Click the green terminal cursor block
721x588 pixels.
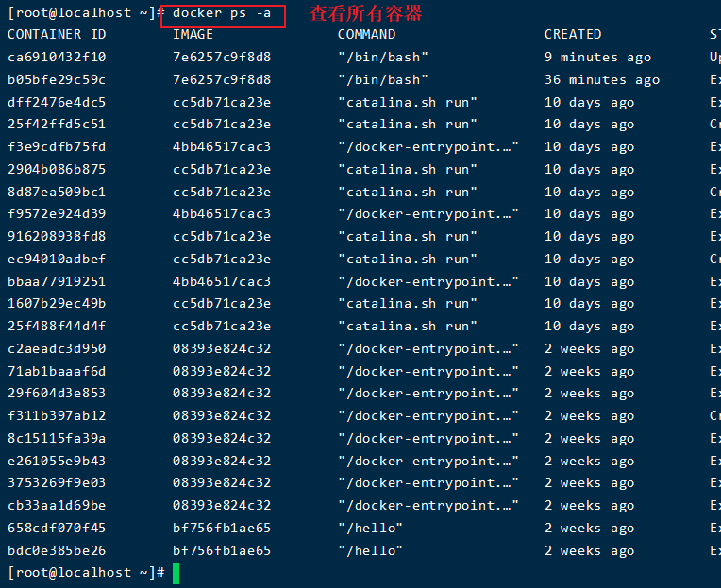(x=176, y=573)
